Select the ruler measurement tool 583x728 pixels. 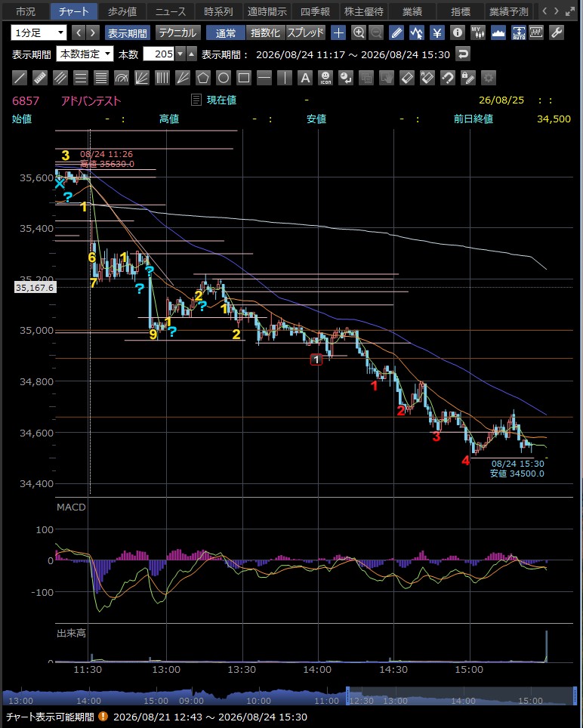[x=40, y=78]
